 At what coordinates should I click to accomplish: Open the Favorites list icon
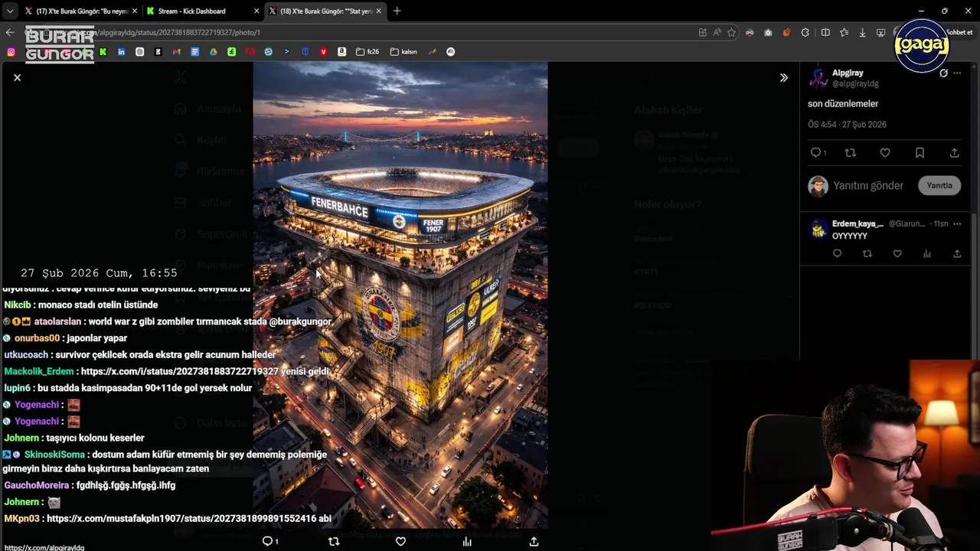point(844,32)
